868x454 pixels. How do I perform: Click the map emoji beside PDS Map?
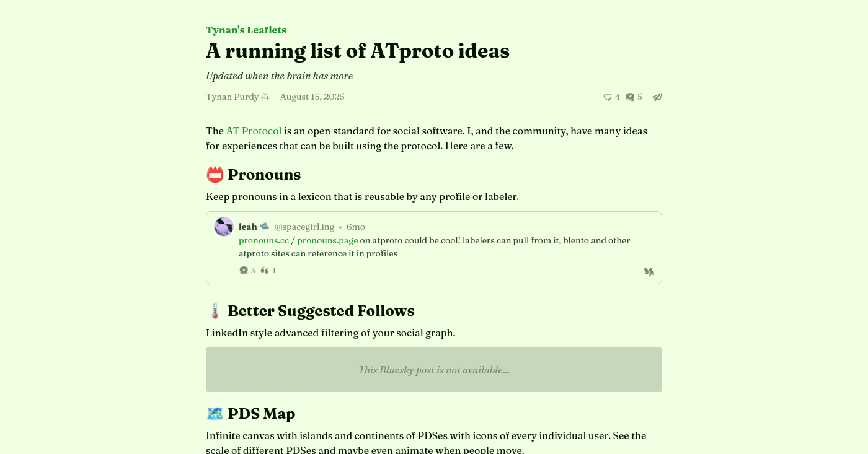(x=215, y=414)
